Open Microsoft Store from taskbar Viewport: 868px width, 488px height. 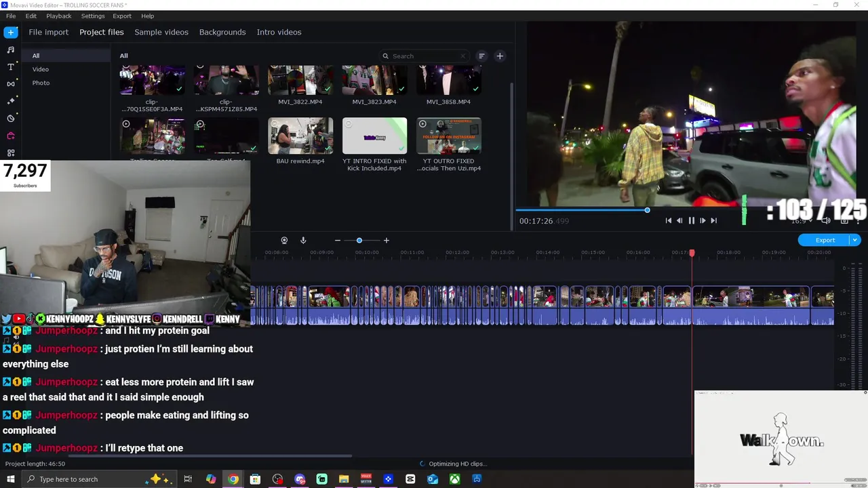tap(255, 479)
